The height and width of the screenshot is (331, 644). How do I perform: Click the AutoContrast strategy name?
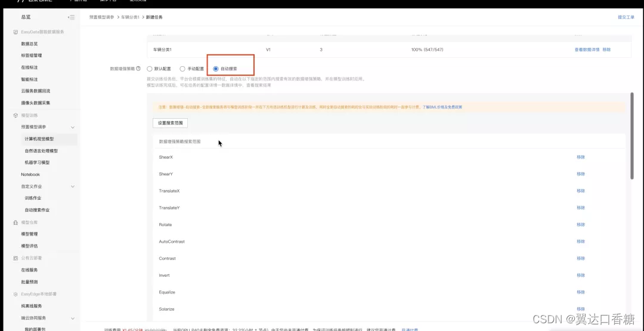tap(172, 242)
